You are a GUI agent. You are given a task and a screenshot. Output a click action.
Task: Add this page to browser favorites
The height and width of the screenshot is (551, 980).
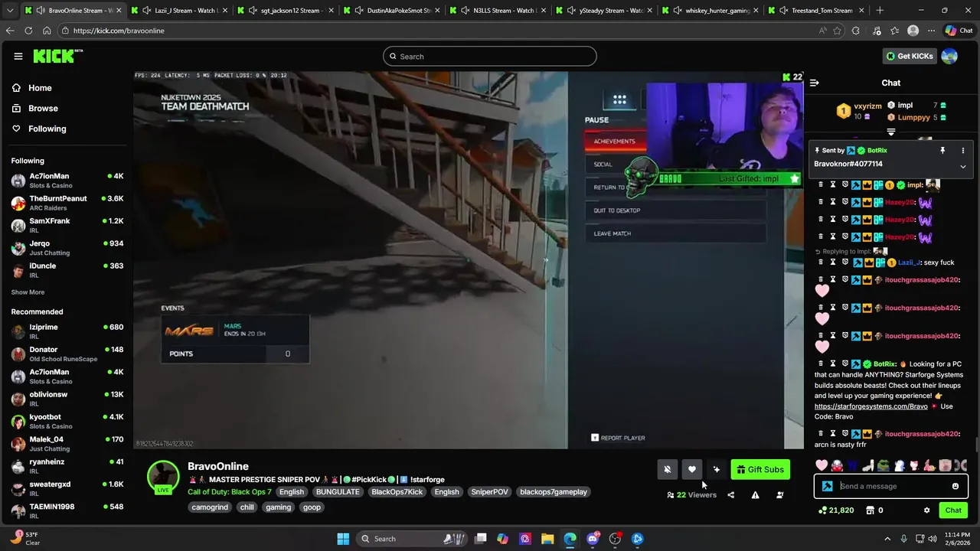[838, 31]
